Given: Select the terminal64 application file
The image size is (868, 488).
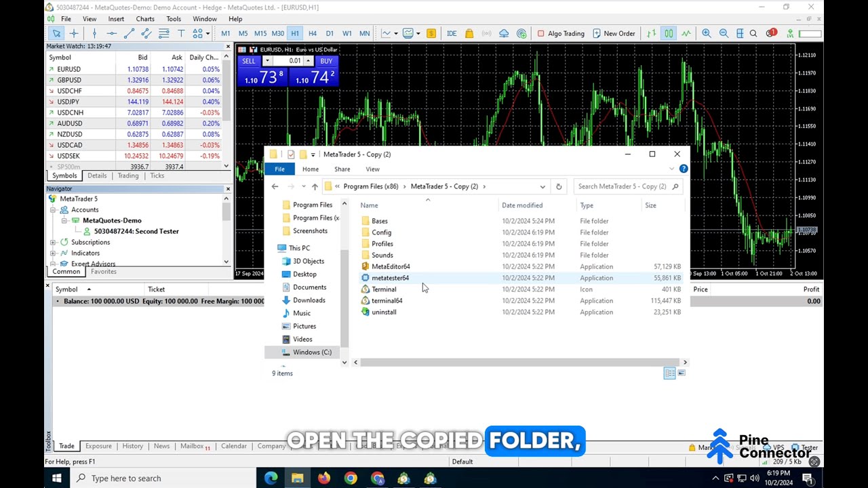Looking at the screenshot, I should [387, 301].
